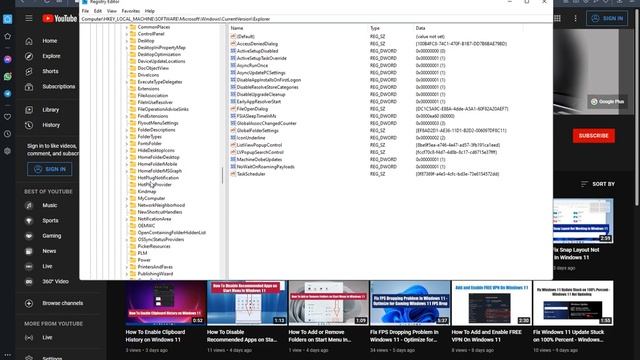640x360 pixels.
Task: Open Home in YouTube sidebar
Action: 50,41
